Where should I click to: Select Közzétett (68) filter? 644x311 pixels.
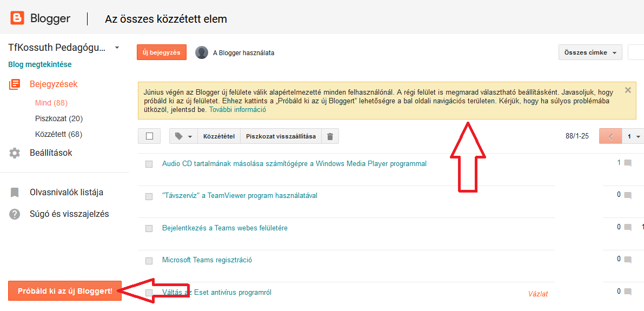click(x=59, y=134)
